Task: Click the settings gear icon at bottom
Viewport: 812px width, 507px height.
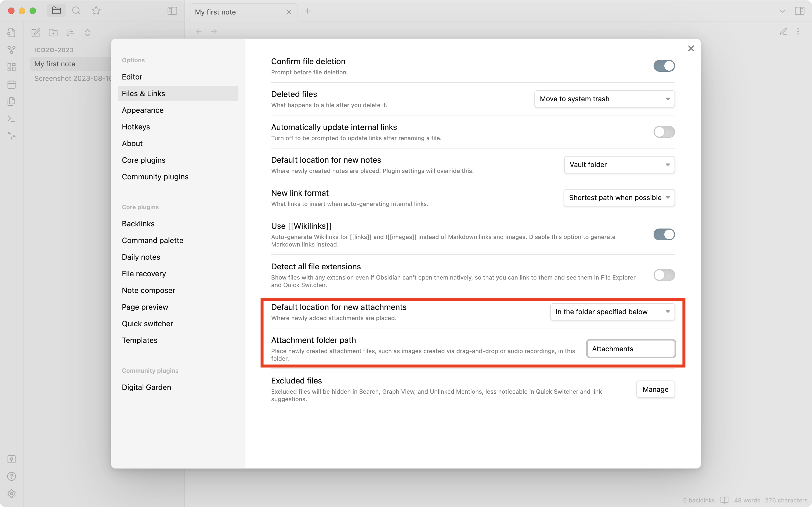Action: (x=11, y=494)
